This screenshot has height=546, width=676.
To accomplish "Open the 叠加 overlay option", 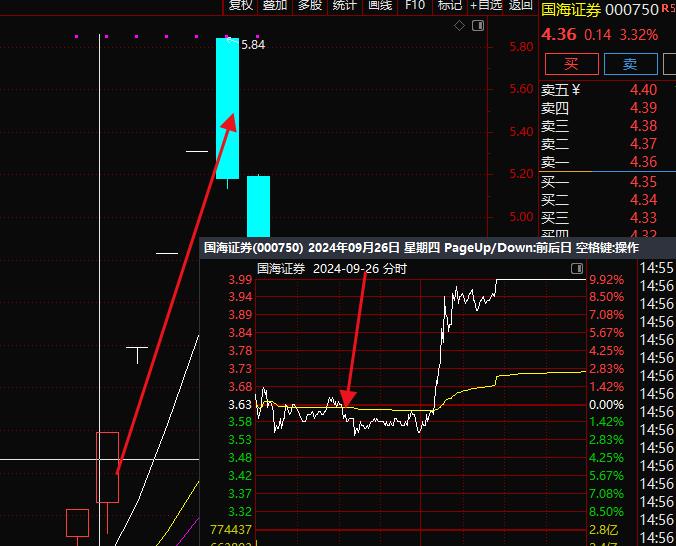I will (275, 6).
